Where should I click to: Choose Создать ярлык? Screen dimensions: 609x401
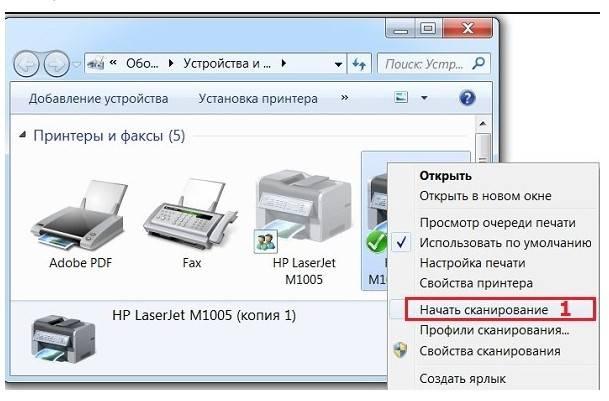pos(462,378)
